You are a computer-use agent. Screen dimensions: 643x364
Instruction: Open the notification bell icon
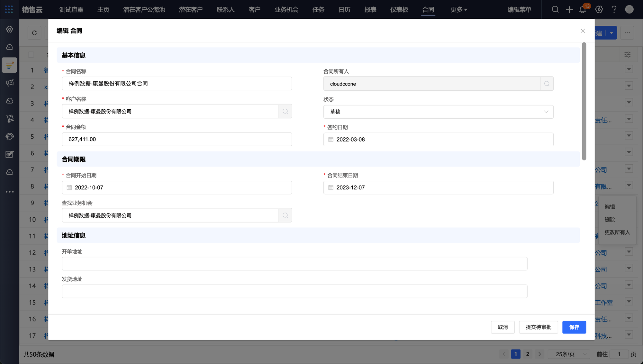pos(583,10)
